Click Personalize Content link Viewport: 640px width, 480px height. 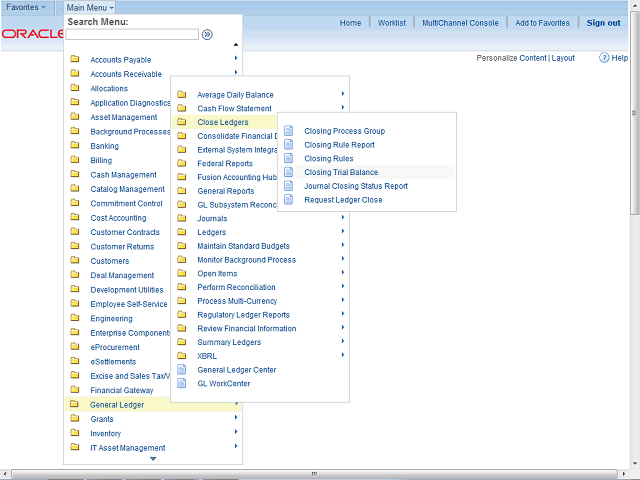(511, 58)
